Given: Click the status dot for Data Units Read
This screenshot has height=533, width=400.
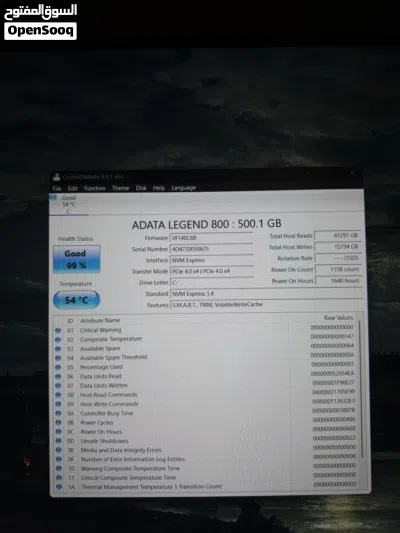Looking at the screenshot, I should click(x=58, y=376).
